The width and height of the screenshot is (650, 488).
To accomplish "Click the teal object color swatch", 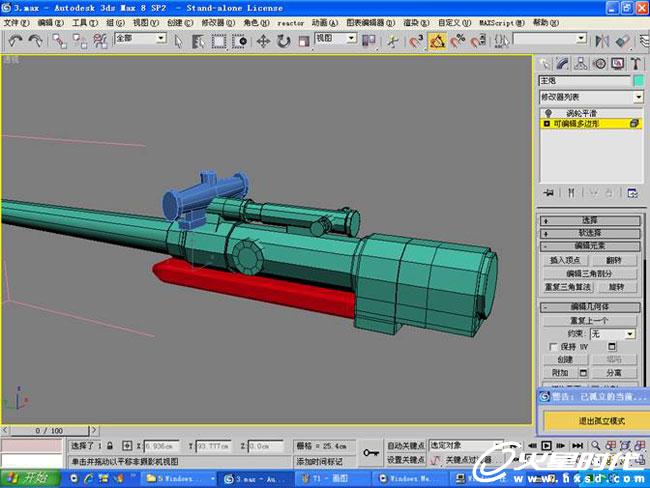I will coord(639,80).
